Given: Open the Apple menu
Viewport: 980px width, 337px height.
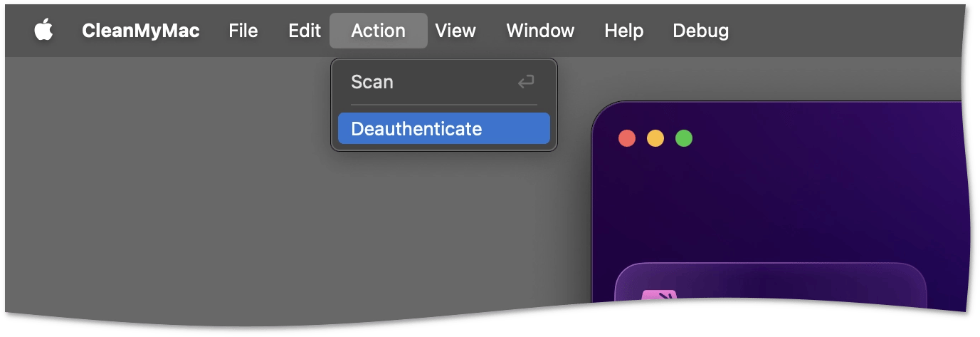Looking at the screenshot, I should (x=44, y=31).
